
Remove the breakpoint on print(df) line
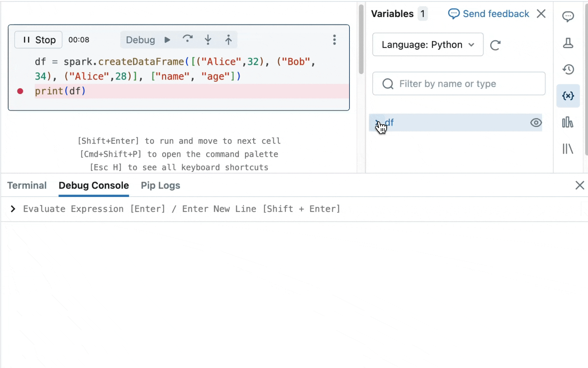point(20,91)
